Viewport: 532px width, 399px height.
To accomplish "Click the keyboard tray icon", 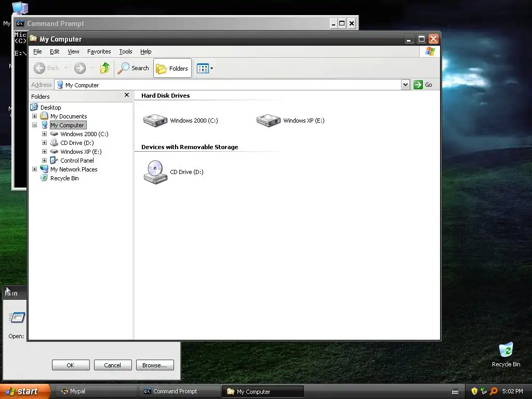I will (x=455, y=392).
